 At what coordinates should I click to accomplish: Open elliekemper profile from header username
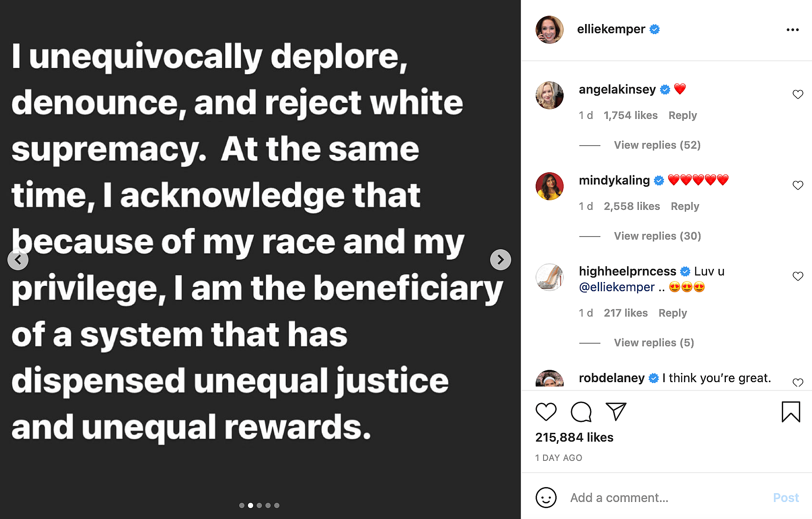[x=611, y=29]
